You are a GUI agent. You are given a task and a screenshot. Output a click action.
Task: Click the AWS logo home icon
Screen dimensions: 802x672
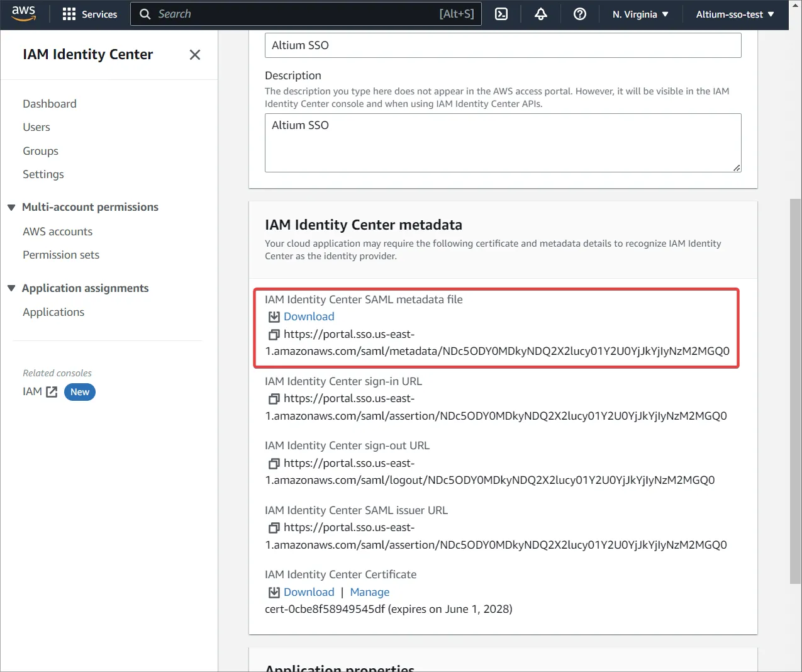23,13
